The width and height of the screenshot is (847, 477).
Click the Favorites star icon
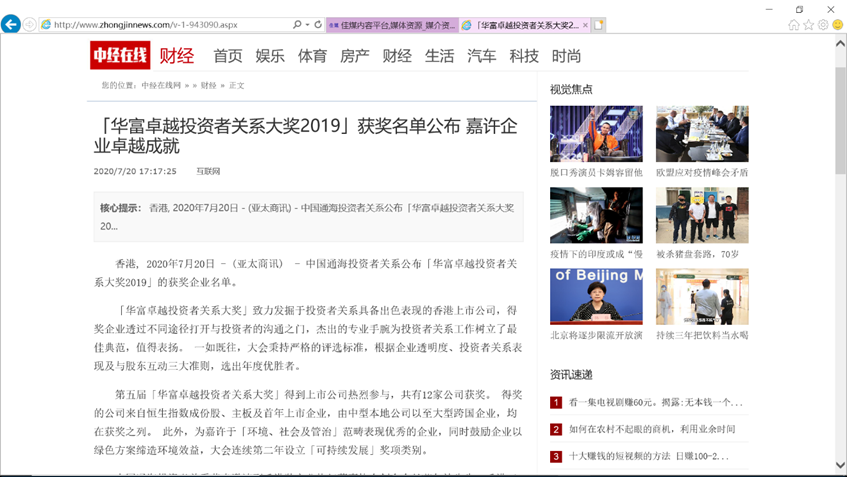[x=808, y=25]
